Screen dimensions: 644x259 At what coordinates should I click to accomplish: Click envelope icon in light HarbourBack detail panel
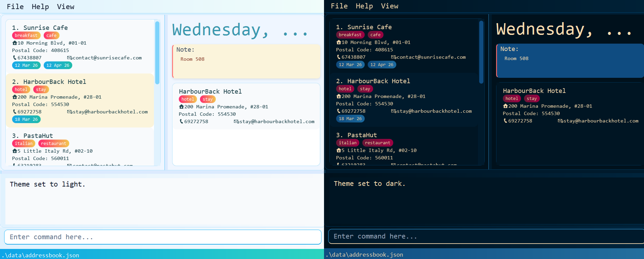tap(236, 121)
